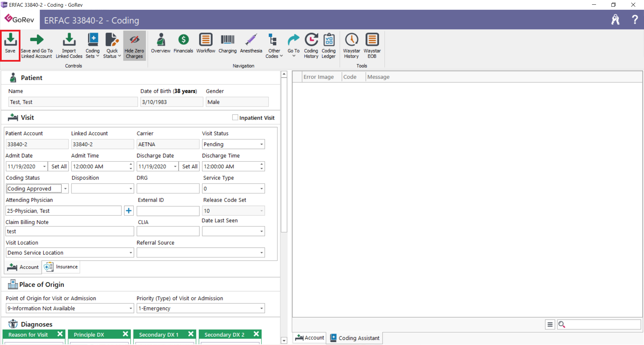Screen dimensions: 644x345
Task: Click Set All beside Admit Date
Action: tap(59, 166)
